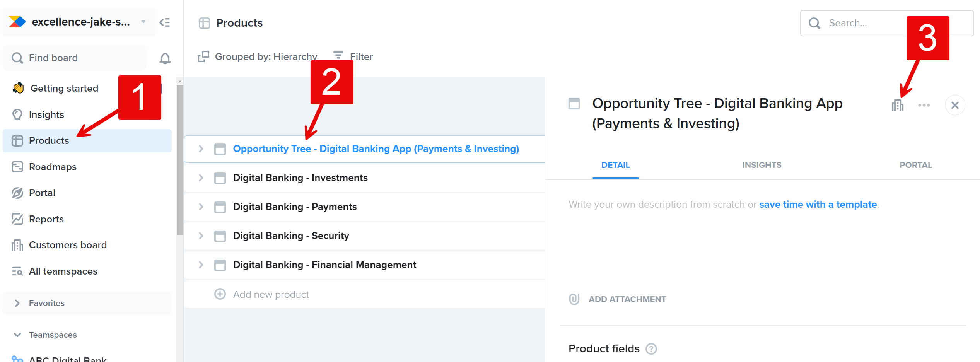Expand the Digital Banking - Investments row
Screen dimensions: 980x362
coord(201,178)
